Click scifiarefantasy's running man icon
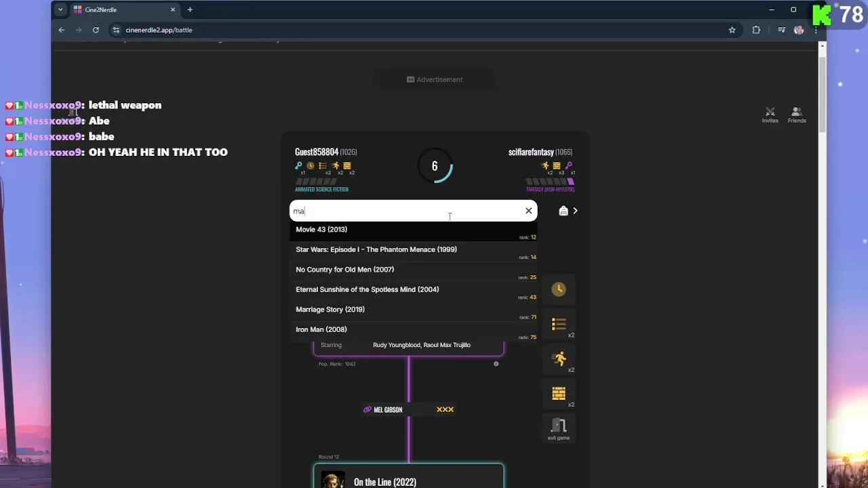Image resolution: width=868 pixels, height=488 pixels. [x=545, y=165]
